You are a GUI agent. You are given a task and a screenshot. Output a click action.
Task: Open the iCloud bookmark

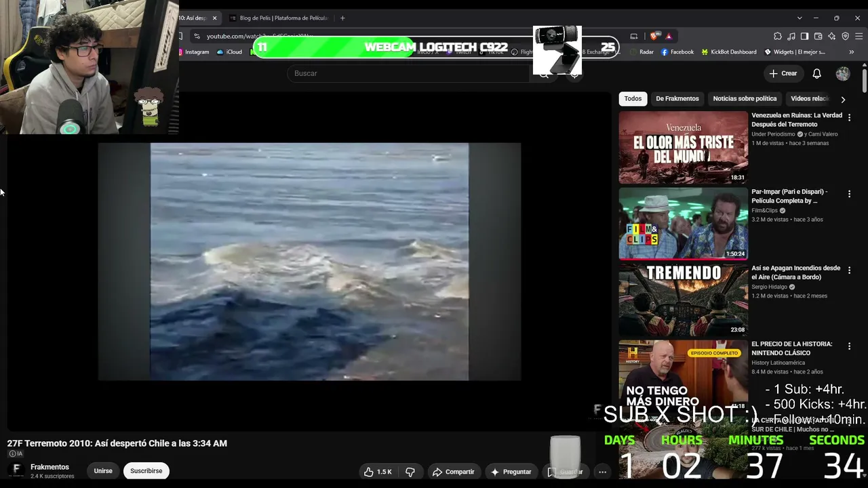pos(230,52)
